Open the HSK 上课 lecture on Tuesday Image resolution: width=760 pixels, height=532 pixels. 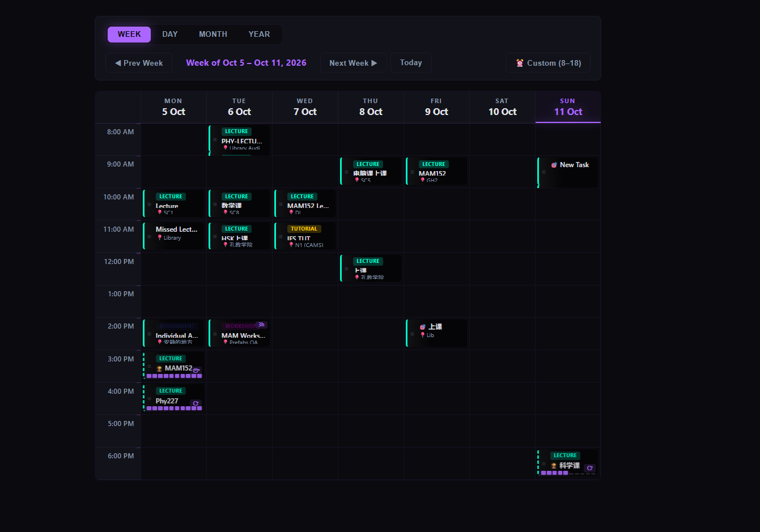239,236
